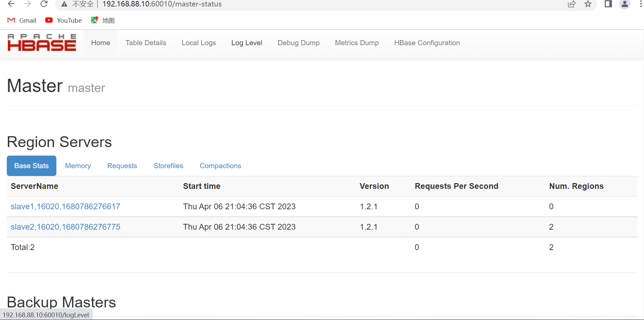The height and width of the screenshot is (320, 644).
Task: Click the ServerName column header
Action: click(34, 186)
